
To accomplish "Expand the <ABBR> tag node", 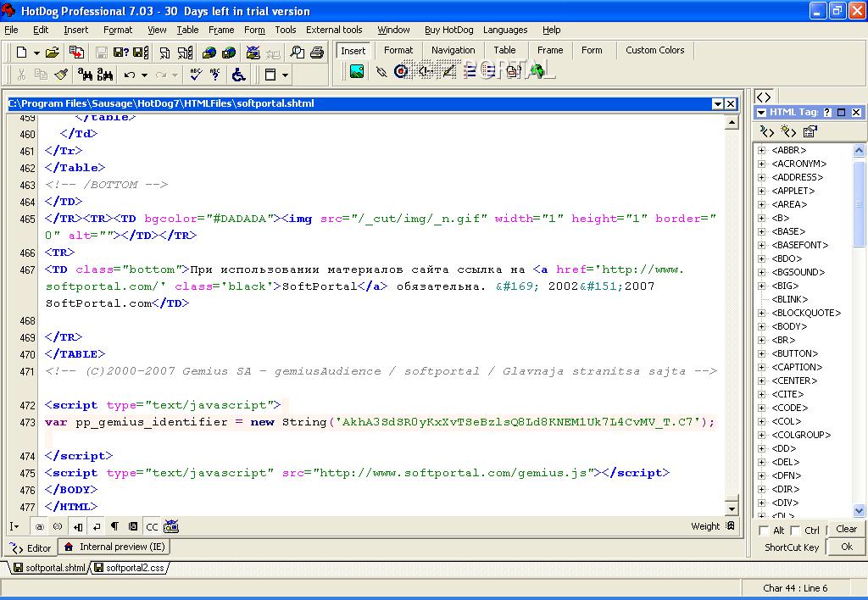I will (762, 150).
